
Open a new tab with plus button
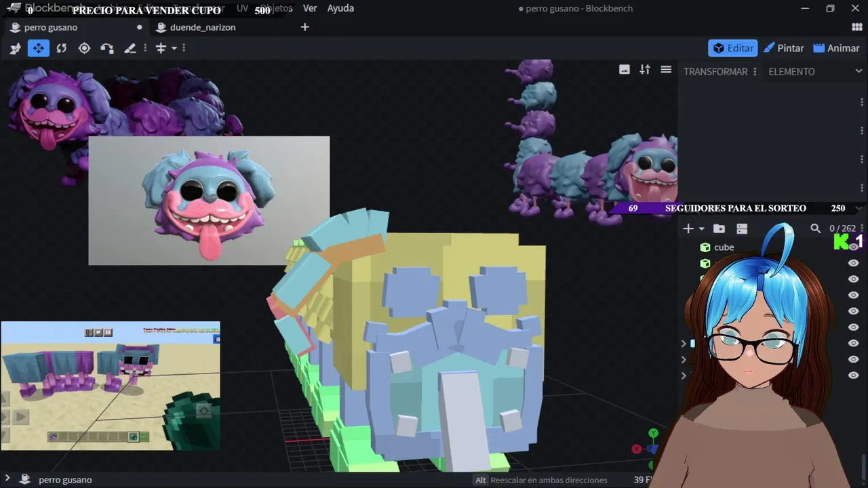click(x=305, y=27)
